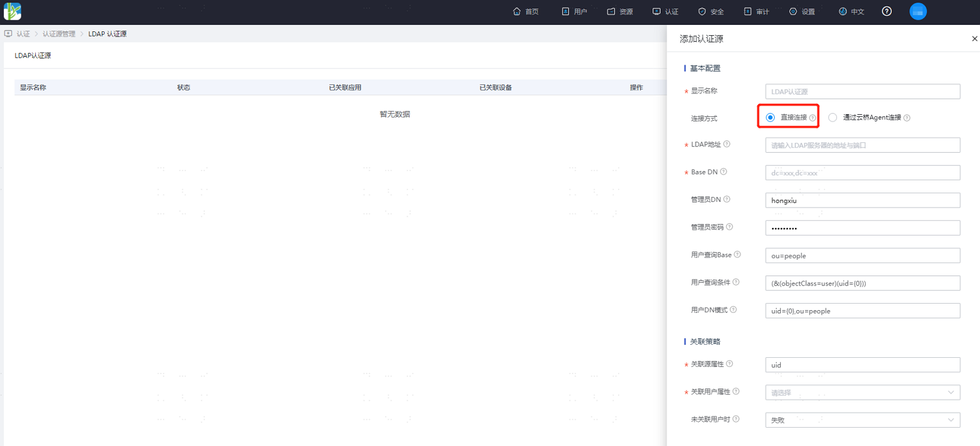Viewport: 980px width, 446px height.
Task: Click help icon beside 管理员密码 label
Action: point(730,227)
